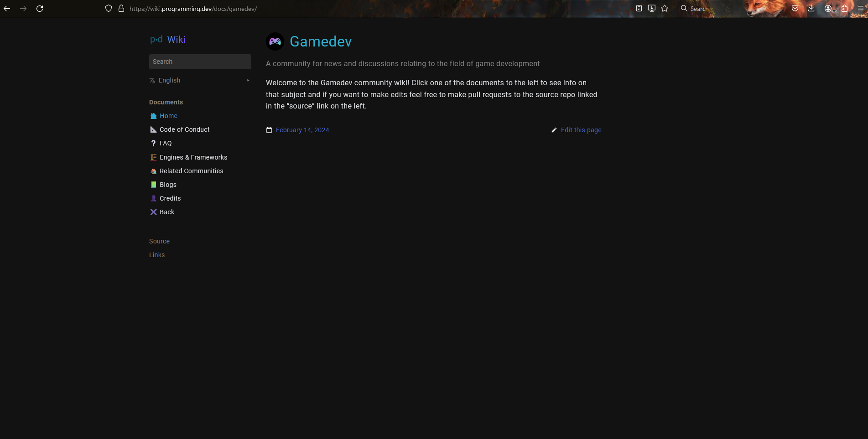Open the extensions puzzle piece menu
The image size is (868, 439).
click(844, 8)
